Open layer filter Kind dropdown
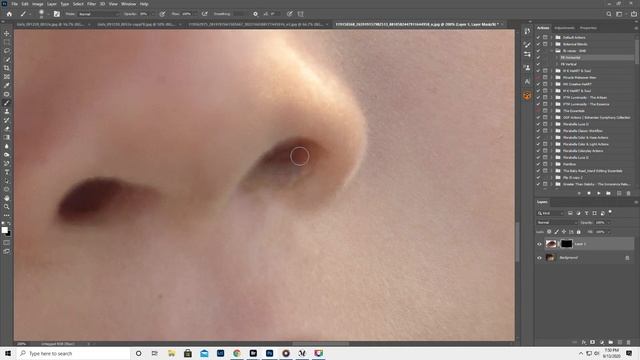The width and height of the screenshot is (640, 360). tap(551, 213)
